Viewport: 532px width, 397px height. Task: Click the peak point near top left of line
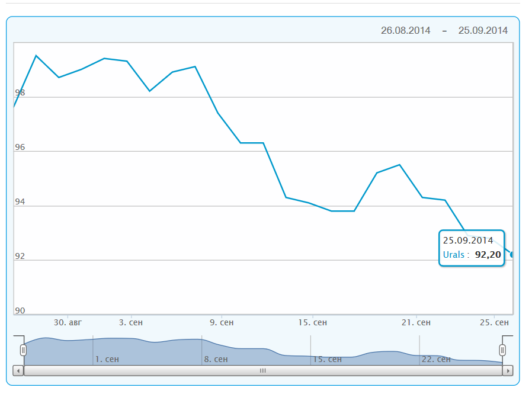click(x=36, y=56)
